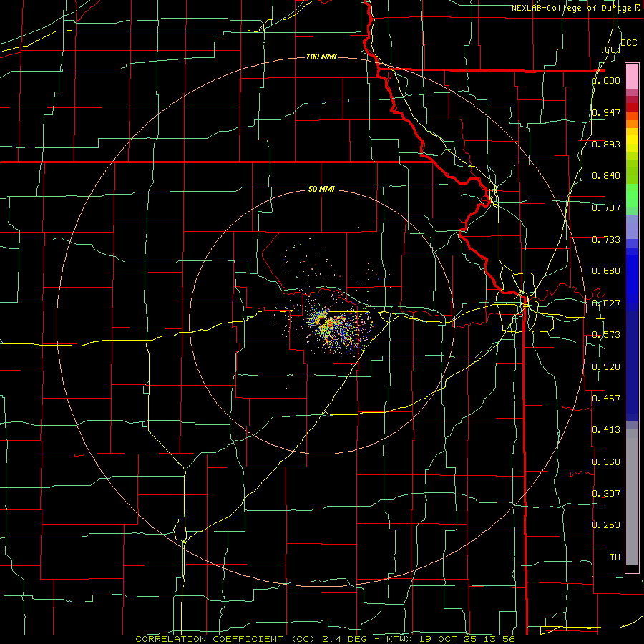Click the 0.520 scale value
644x644 pixels.
(x=606, y=367)
